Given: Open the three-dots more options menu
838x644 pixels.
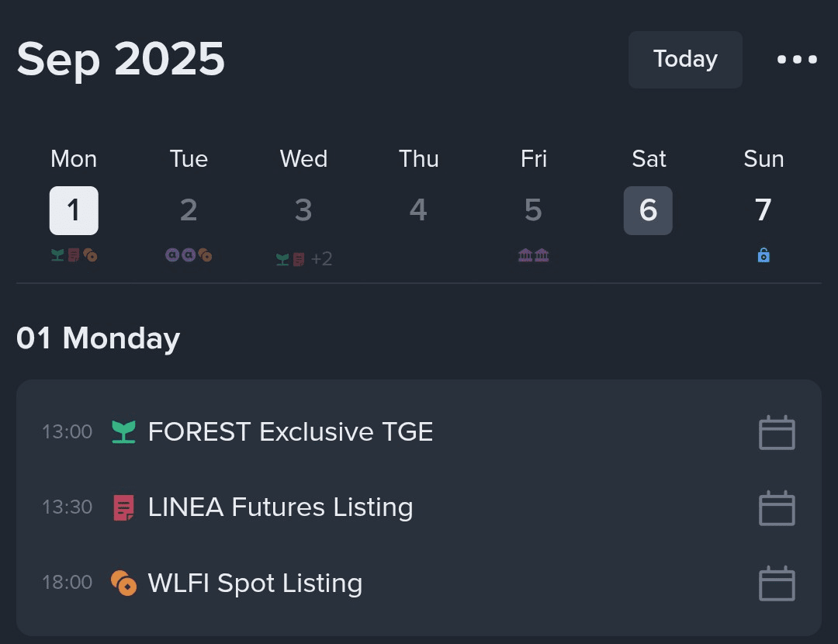Looking at the screenshot, I should point(797,60).
